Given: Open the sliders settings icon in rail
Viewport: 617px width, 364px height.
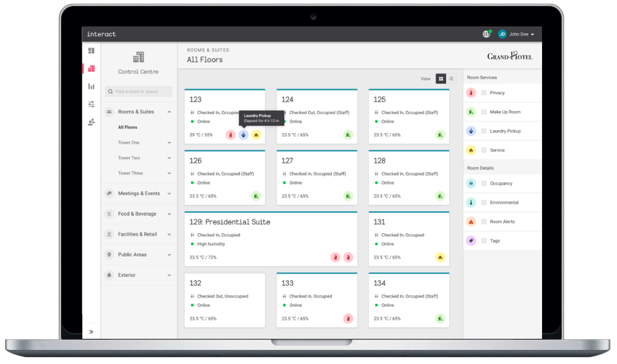Looking at the screenshot, I should click(91, 104).
